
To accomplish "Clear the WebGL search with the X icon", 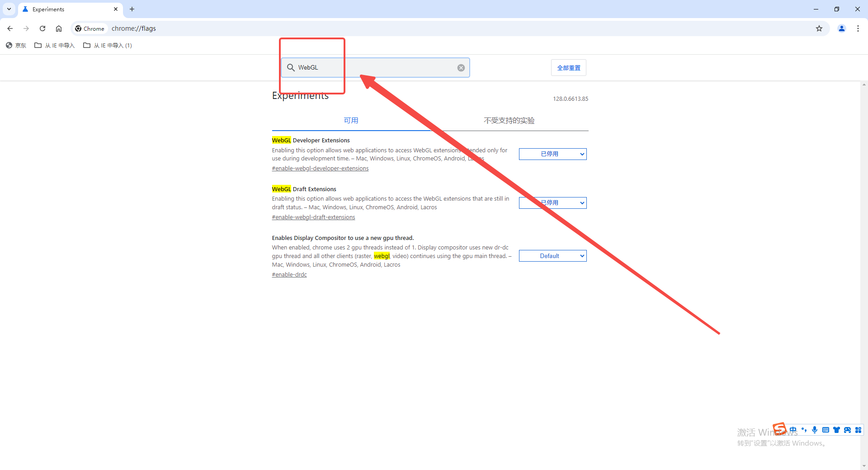I will pyautogui.click(x=461, y=68).
